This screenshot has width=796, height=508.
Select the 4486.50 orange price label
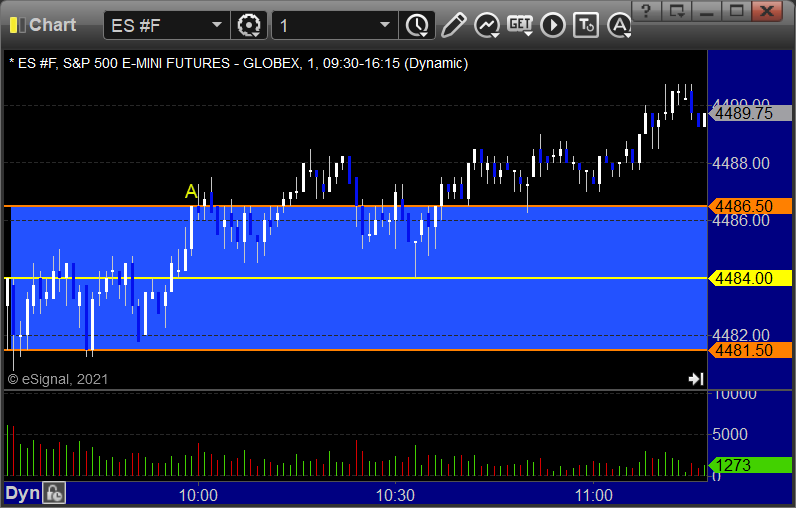[750, 206]
